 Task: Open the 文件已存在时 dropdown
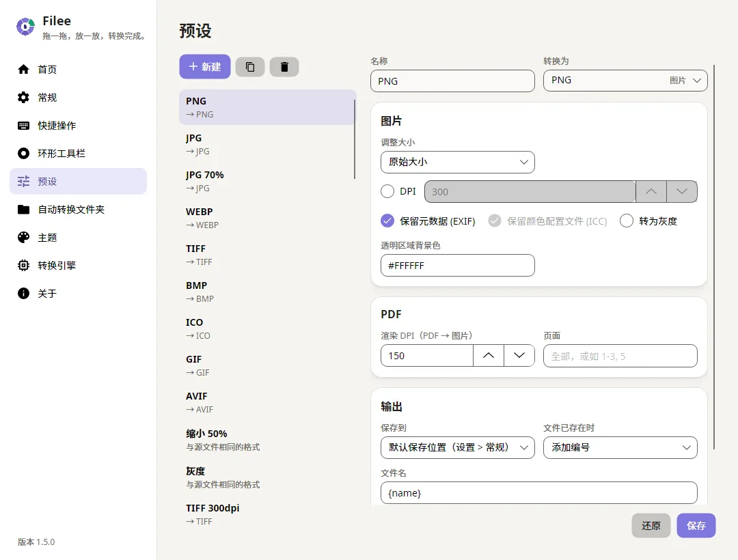click(620, 447)
